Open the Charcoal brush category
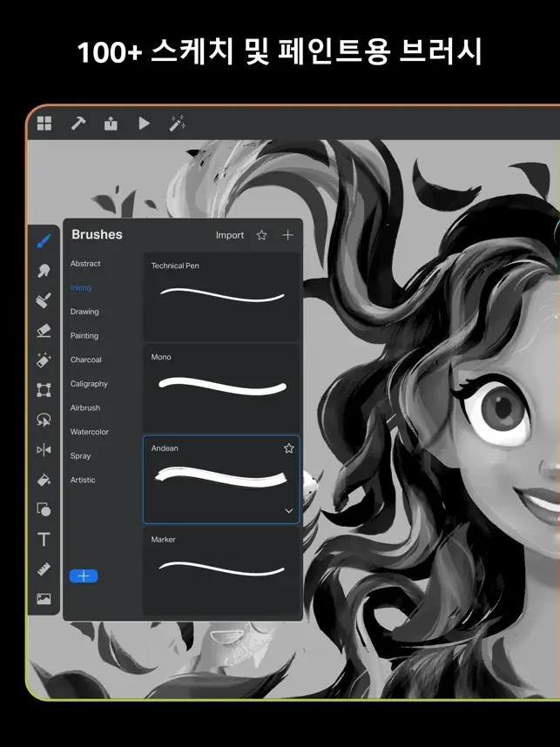Image resolution: width=560 pixels, height=747 pixels. 86,360
